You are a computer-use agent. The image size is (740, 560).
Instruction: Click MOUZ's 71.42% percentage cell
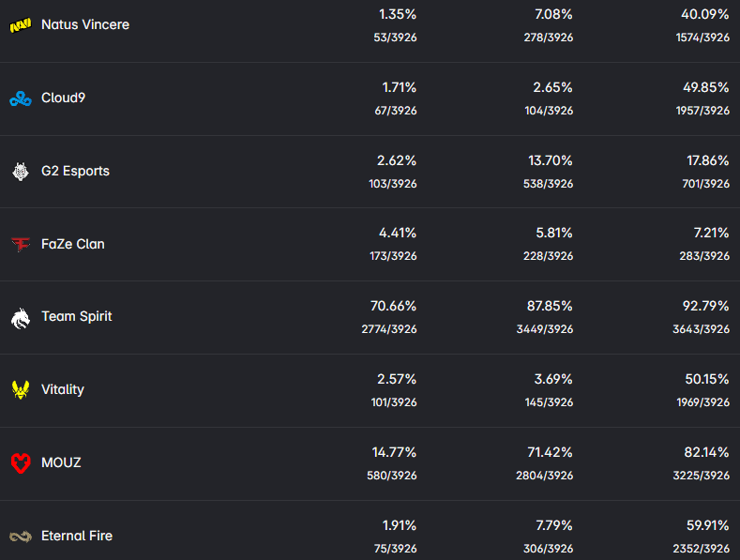point(550,452)
